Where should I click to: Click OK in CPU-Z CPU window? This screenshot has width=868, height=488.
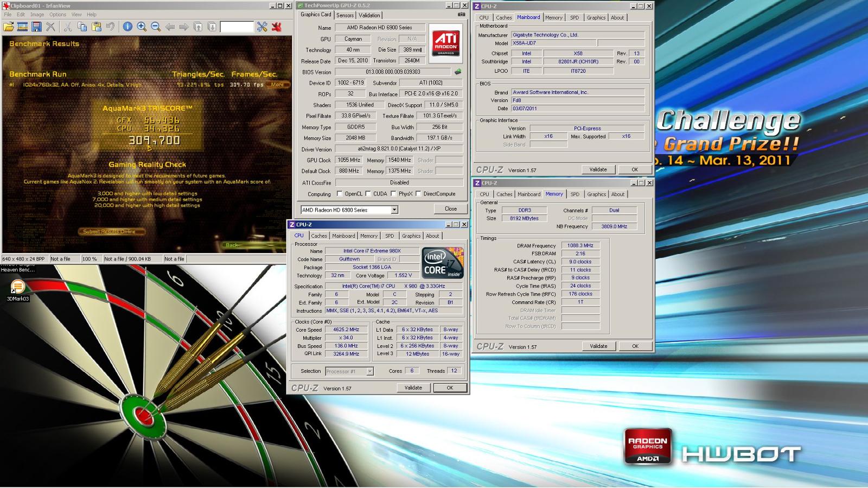pyautogui.click(x=450, y=388)
